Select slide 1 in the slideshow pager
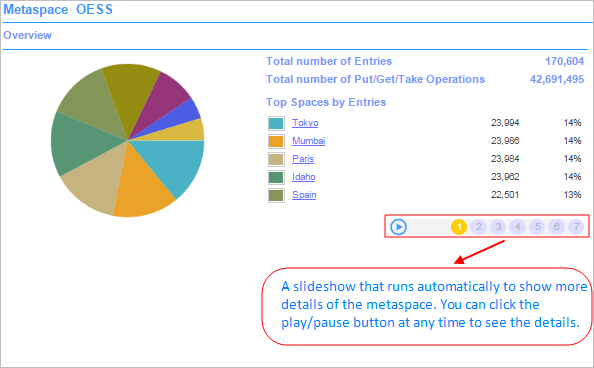 pos(459,227)
